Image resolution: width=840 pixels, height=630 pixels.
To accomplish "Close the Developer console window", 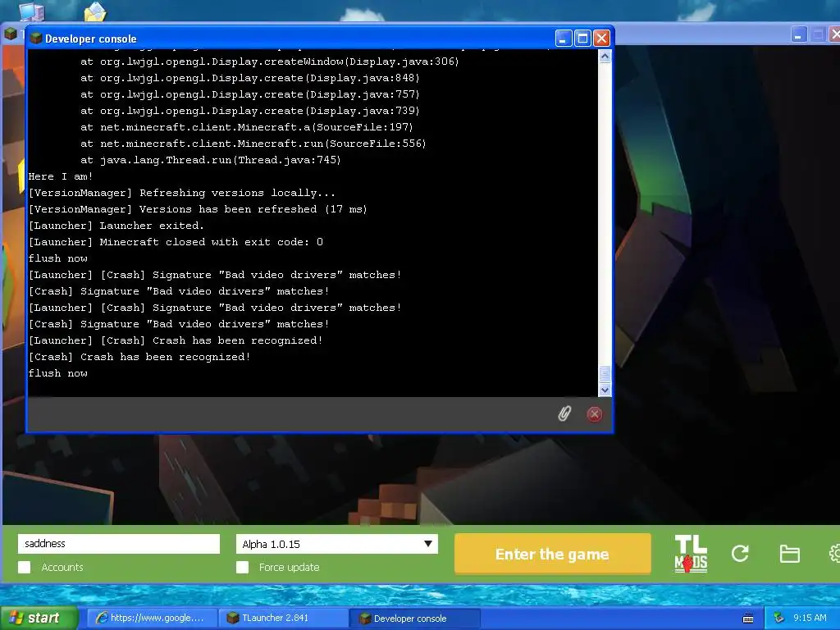I will tap(601, 39).
